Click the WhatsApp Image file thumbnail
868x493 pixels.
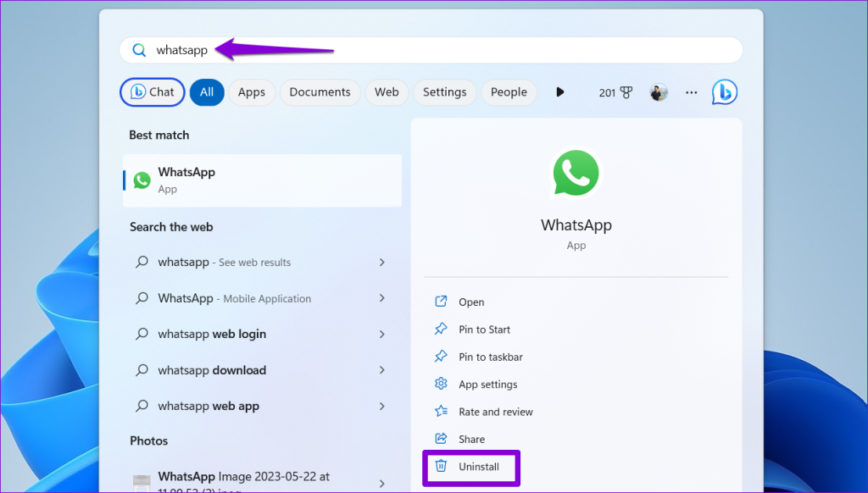(x=142, y=483)
